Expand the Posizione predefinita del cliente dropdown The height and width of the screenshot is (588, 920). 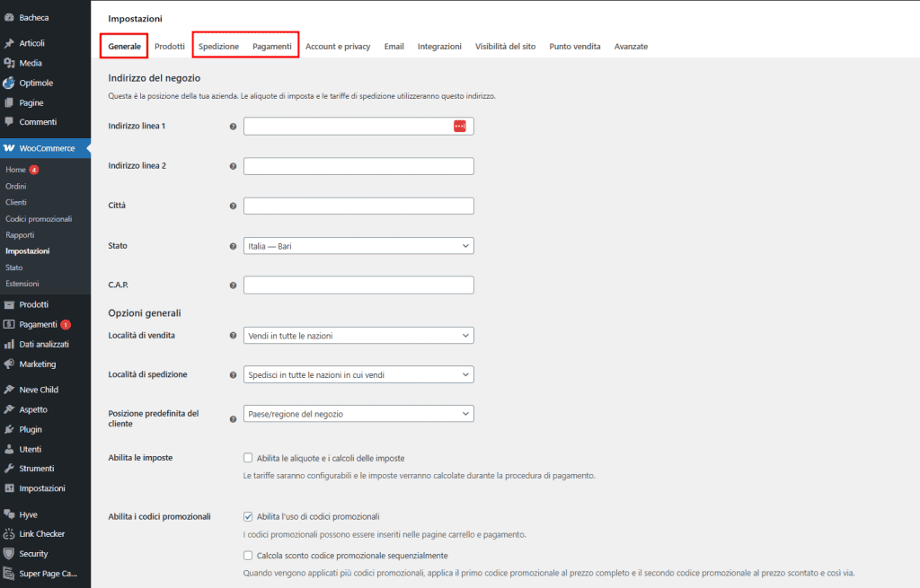point(358,413)
